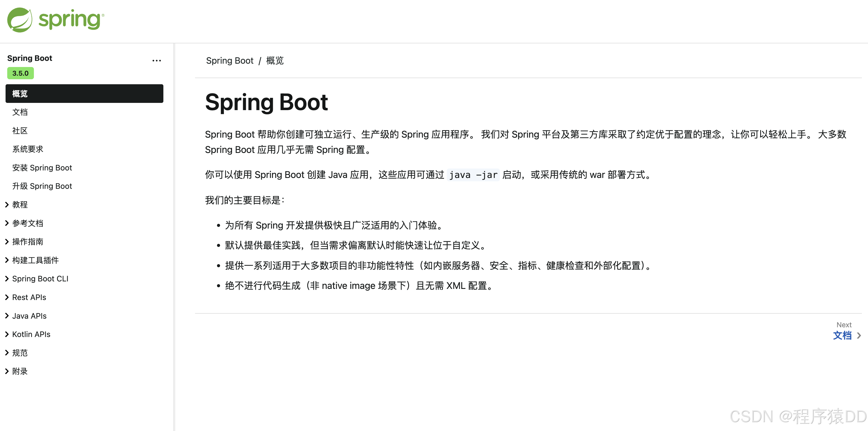The width and height of the screenshot is (868, 431).
Task: Expand Java APIs navigation item
Action: point(7,316)
